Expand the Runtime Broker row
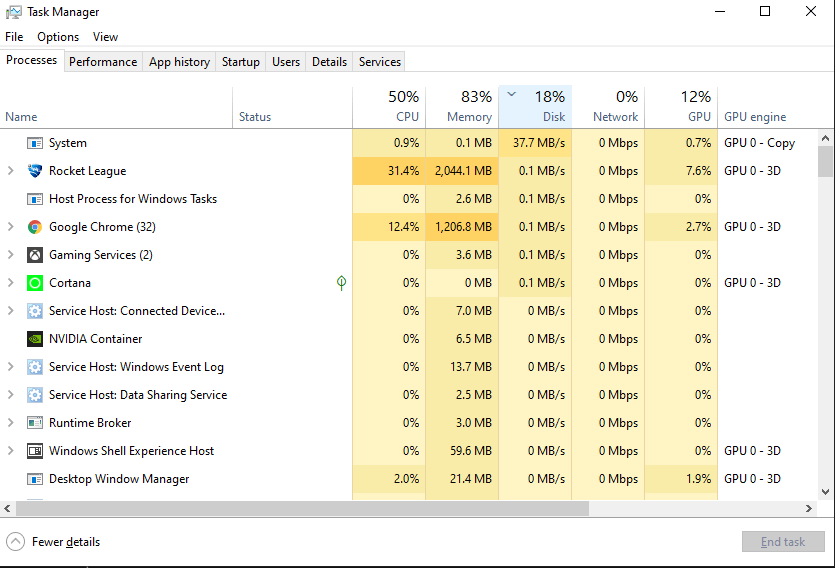This screenshot has width=835, height=568. tap(10, 423)
